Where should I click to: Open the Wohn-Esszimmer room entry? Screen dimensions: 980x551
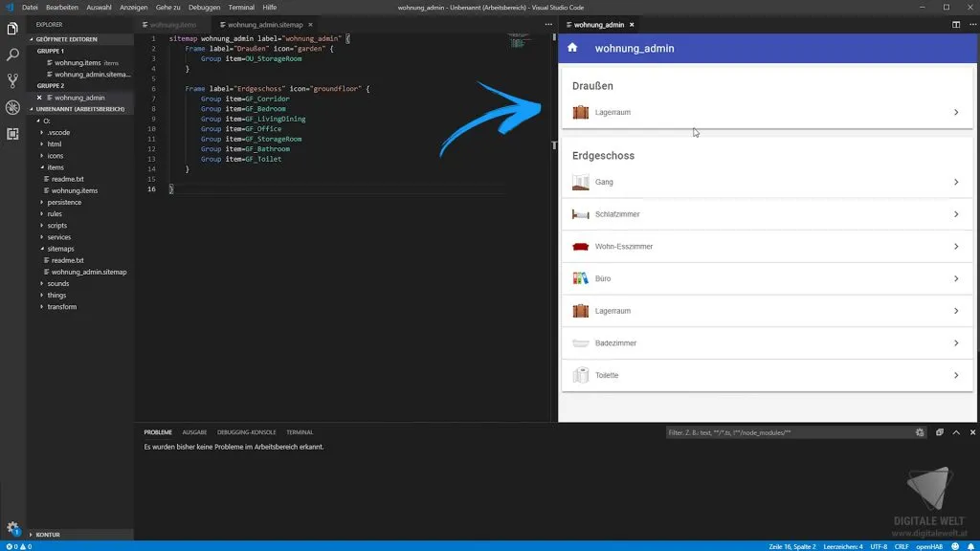(x=767, y=247)
